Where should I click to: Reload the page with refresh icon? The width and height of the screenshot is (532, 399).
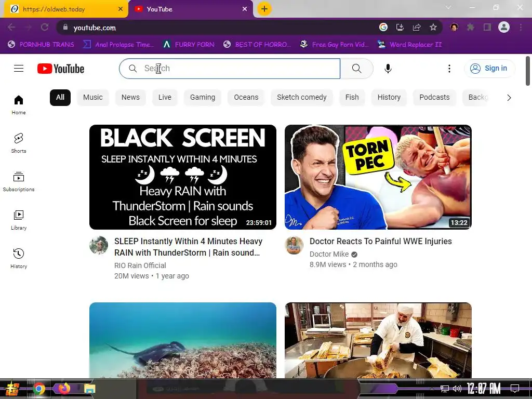(x=45, y=28)
